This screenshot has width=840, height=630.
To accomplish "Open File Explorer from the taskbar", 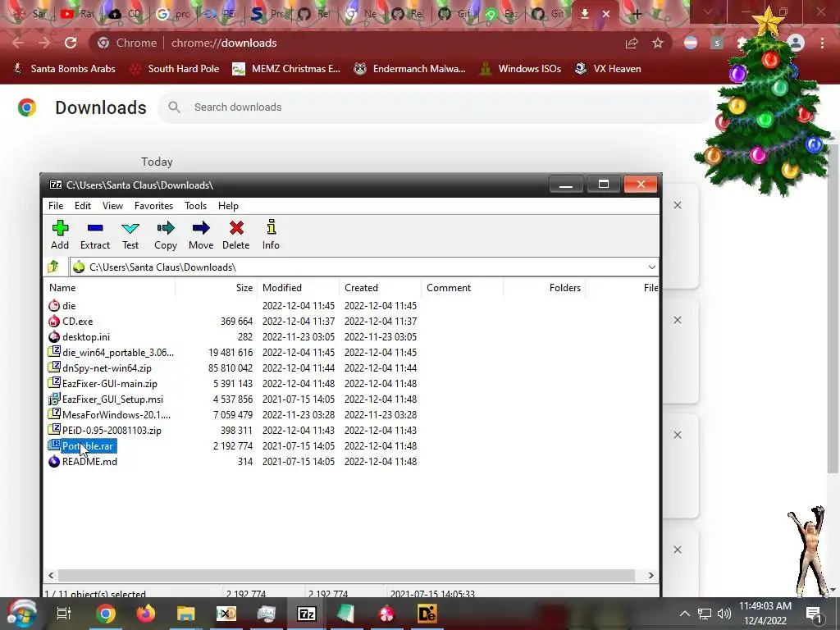I will 186,614.
